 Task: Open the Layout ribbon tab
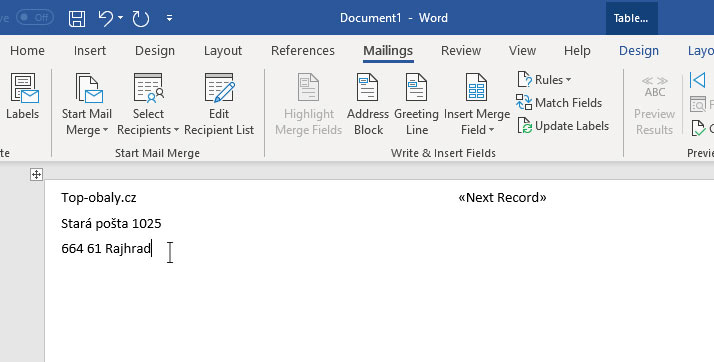click(x=223, y=51)
